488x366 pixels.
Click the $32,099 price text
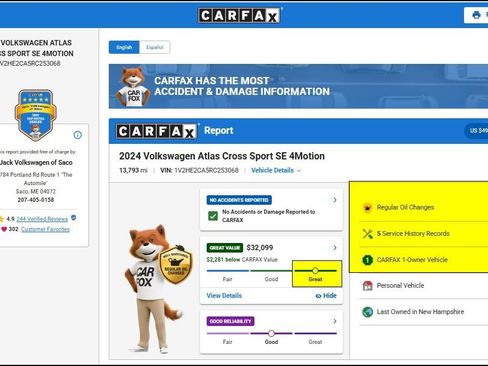tap(260, 248)
